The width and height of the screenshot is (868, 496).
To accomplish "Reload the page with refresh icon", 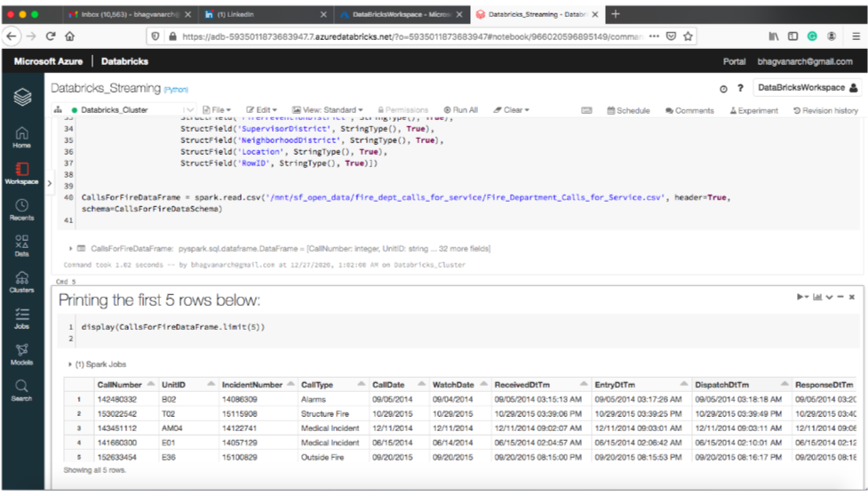I will coord(51,36).
